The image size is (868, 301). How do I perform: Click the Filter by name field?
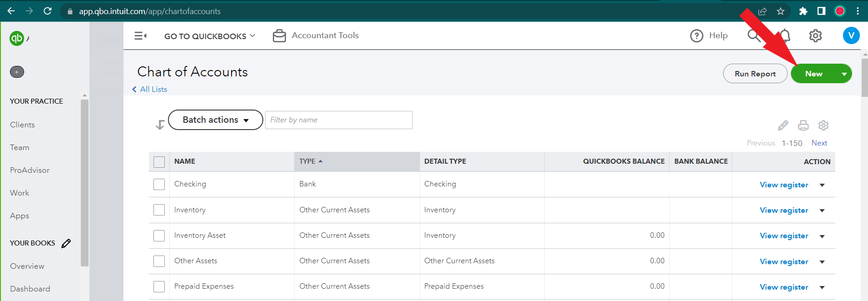coord(339,120)
